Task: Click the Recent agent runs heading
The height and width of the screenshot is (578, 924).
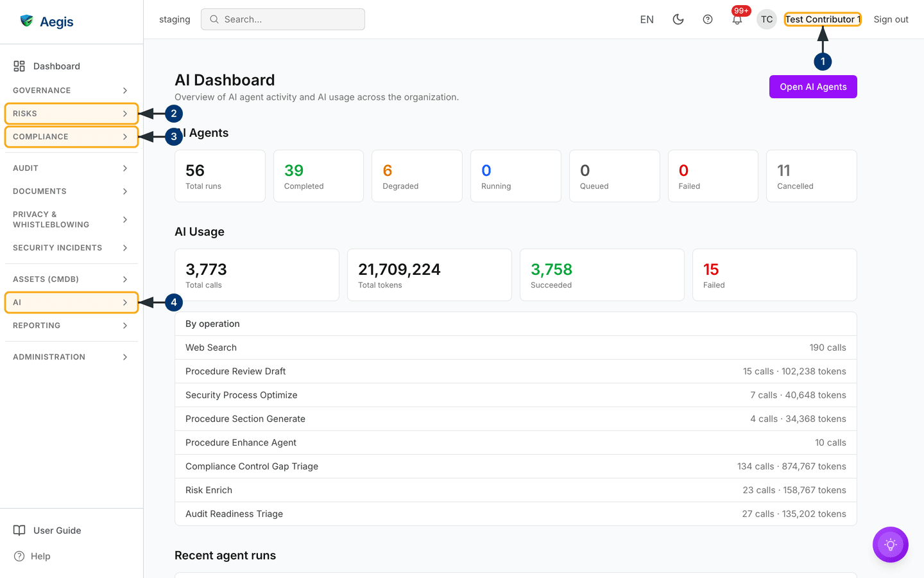Action: [x=225, y=556]
